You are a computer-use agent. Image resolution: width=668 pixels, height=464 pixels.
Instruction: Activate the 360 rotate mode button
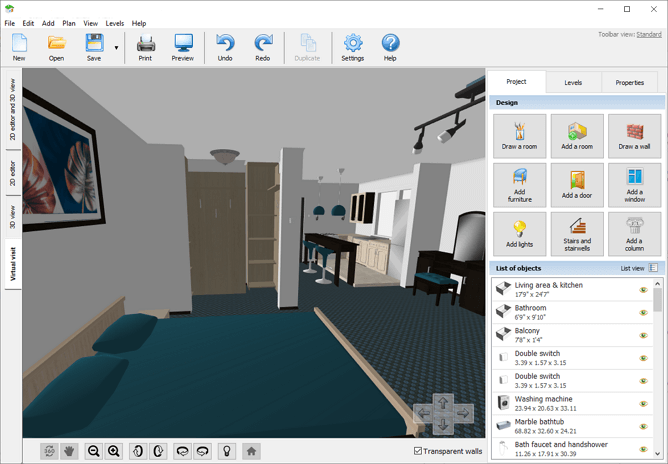49,451
